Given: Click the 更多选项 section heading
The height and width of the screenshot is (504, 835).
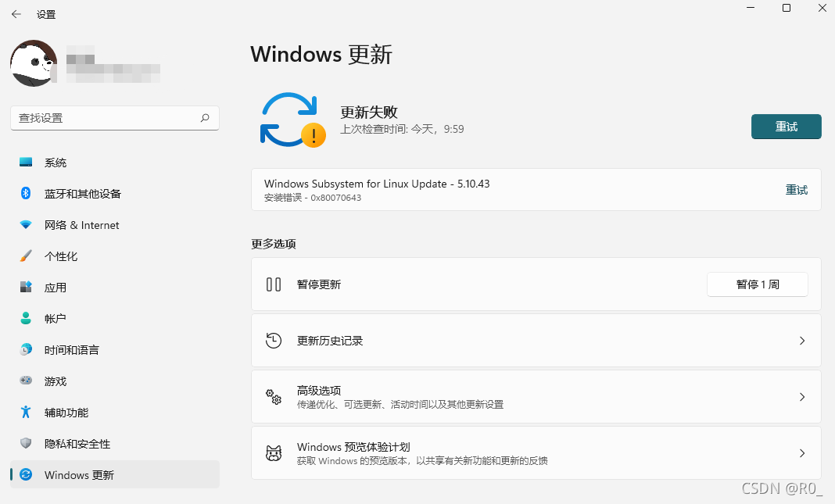Looking at the screenshot, I should point(274,244).
